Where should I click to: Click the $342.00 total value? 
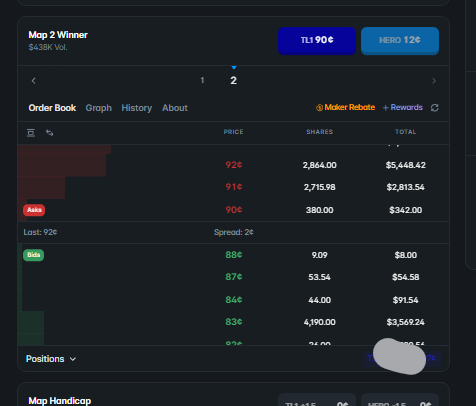click(406, 210)
